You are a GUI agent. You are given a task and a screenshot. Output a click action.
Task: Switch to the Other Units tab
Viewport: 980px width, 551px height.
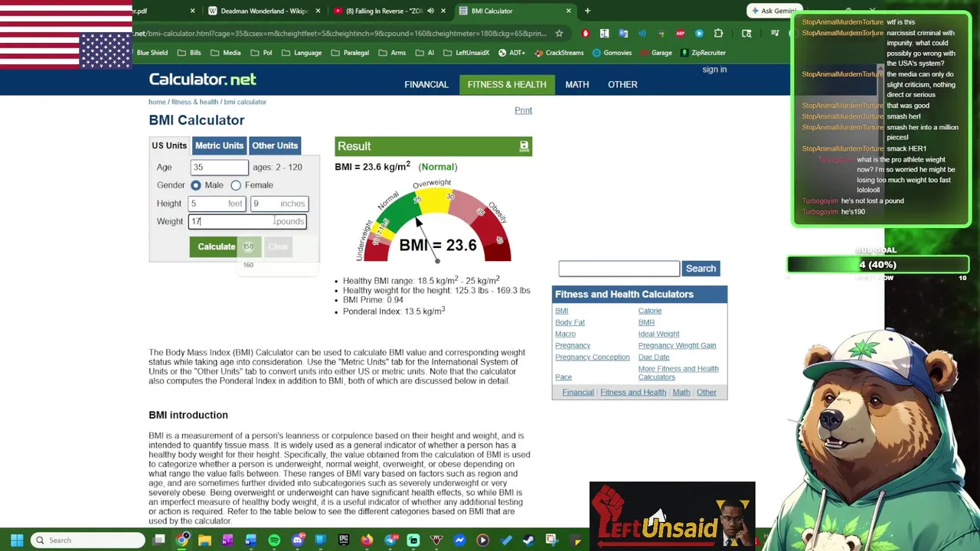click(x=275, y=145)
